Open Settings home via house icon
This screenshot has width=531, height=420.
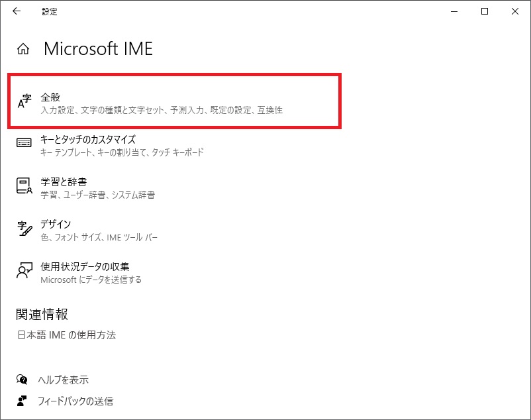click(x=23, y=49)
